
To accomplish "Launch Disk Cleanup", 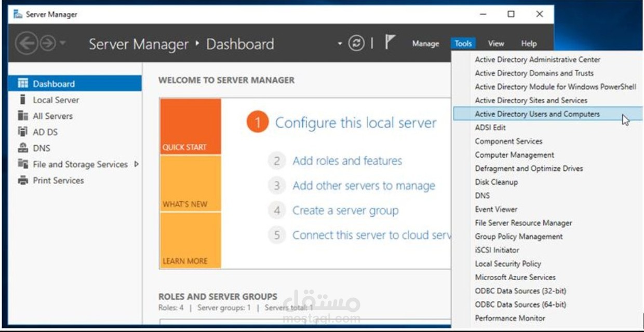I will (496, 182).
